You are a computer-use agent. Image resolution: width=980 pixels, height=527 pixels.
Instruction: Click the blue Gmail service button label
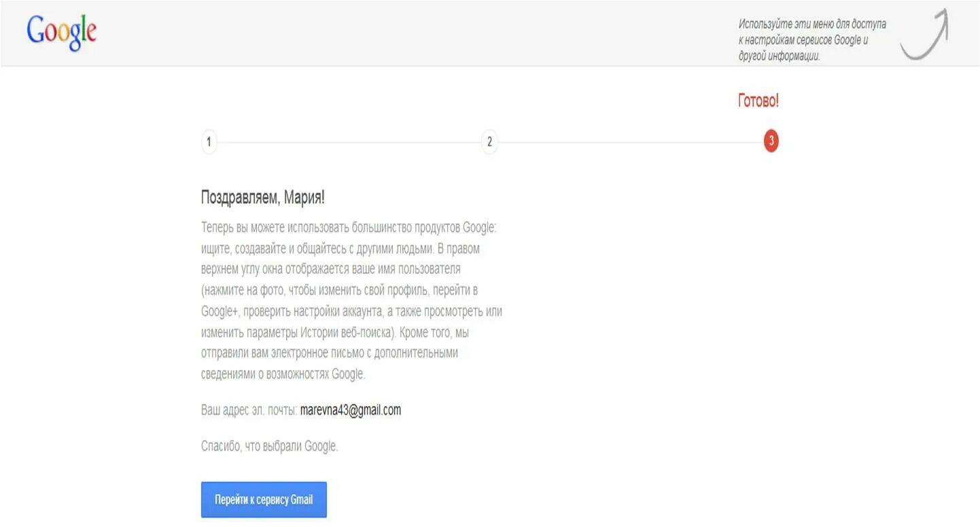(x=264, y=499)
